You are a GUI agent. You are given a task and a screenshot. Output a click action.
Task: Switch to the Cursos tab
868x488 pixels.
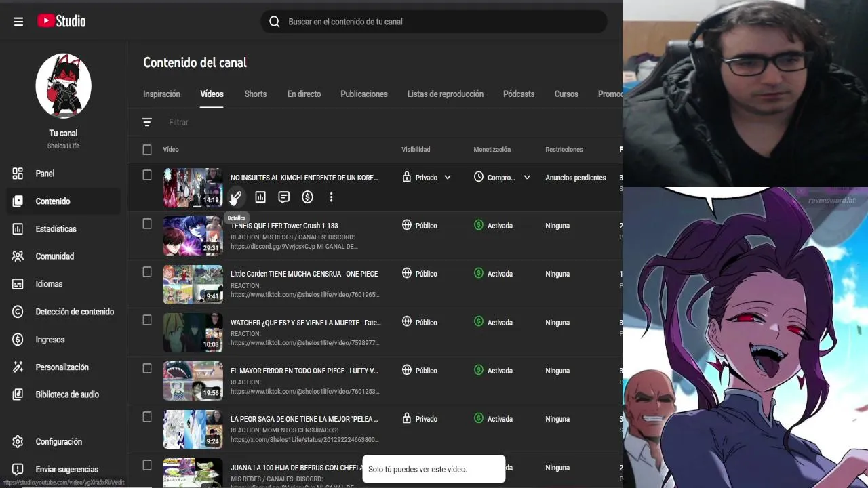pyautogui.click(x=566, y=94)
